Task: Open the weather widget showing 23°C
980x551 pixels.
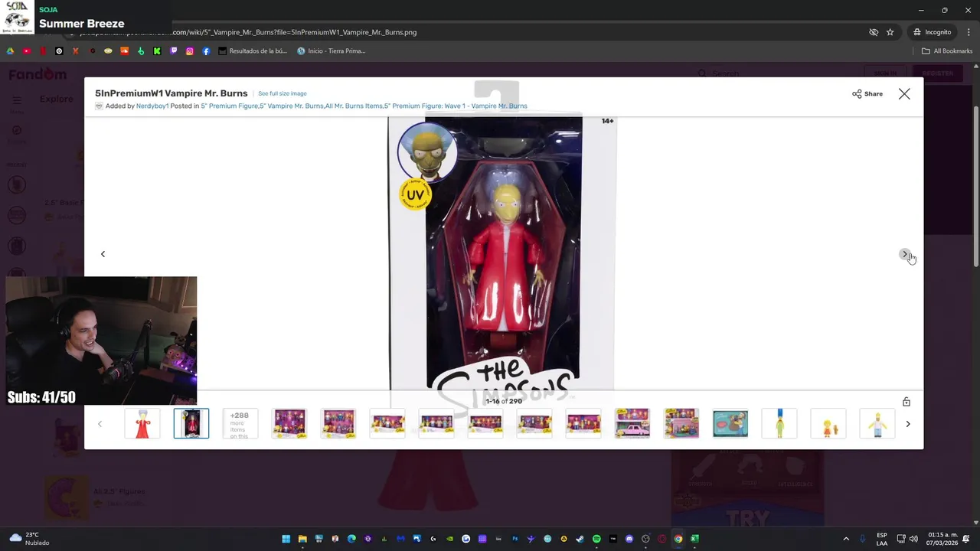Action: click(28, 539)
